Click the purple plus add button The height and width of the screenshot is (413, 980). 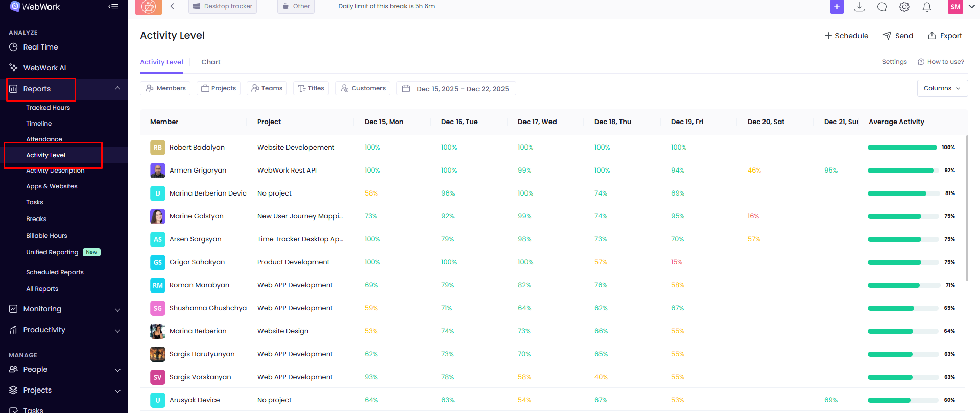click(836, 7)
